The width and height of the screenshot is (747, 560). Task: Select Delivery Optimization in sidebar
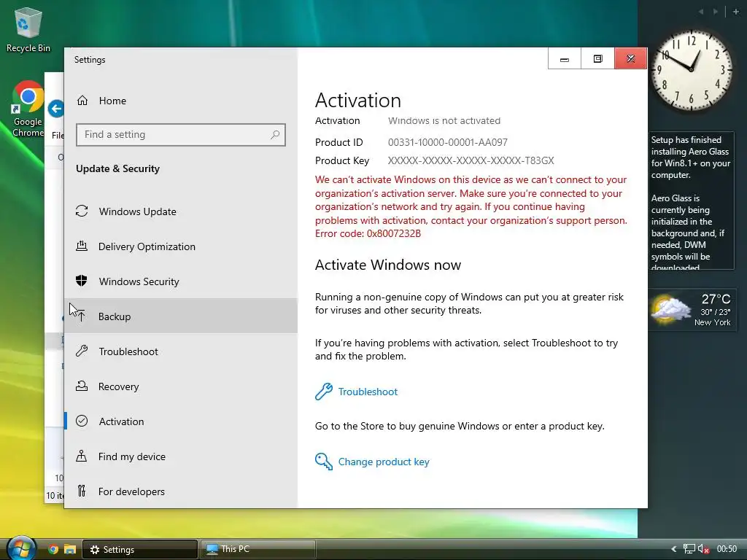[x=181, y=246]
